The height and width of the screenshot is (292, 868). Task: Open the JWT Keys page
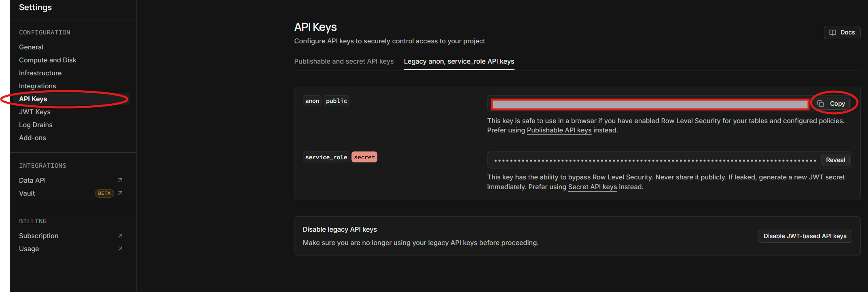coord(34,112)
